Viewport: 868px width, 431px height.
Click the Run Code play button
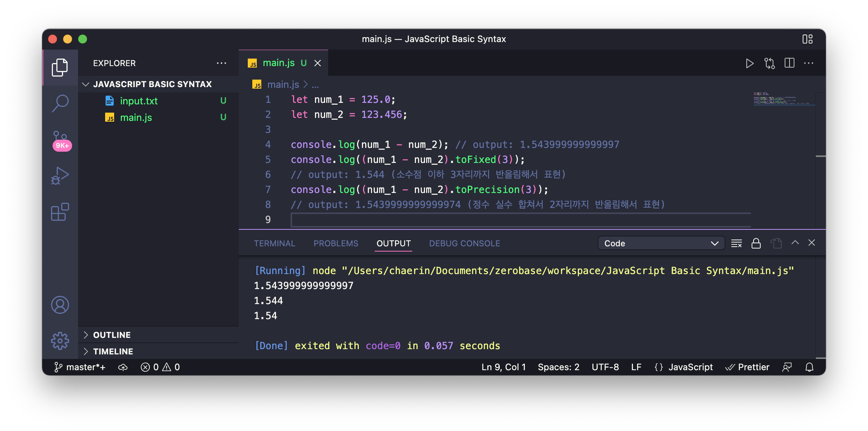749,63
